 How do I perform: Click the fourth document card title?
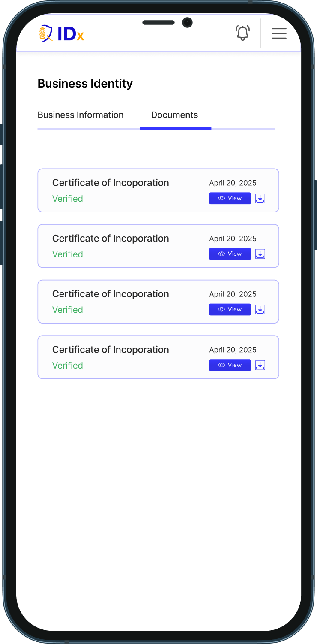(111, 350)
